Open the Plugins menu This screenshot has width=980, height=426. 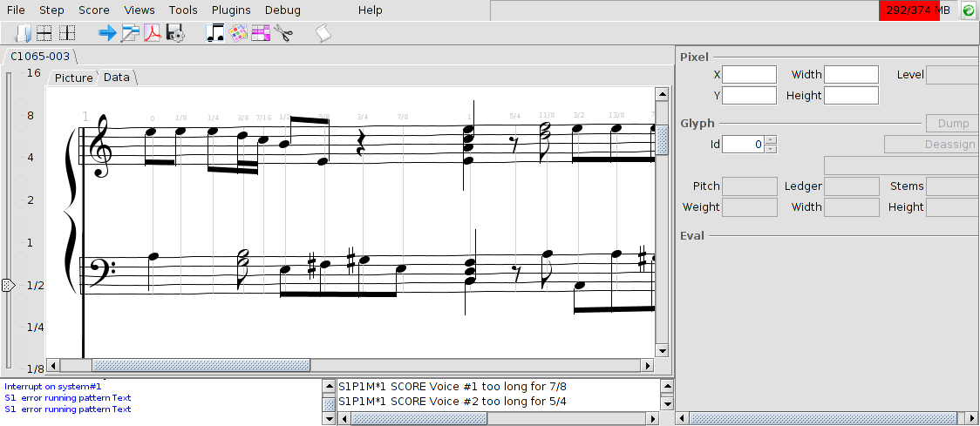231,10
